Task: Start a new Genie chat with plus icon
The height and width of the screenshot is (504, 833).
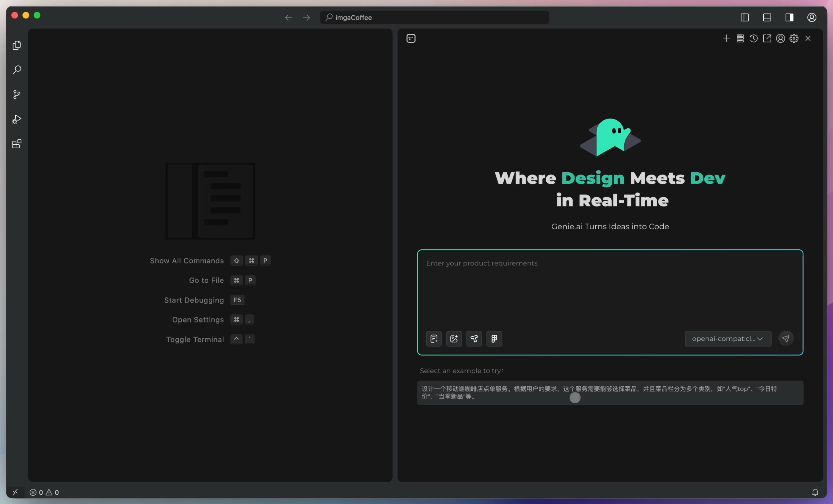Action: [x=726, y=38]
